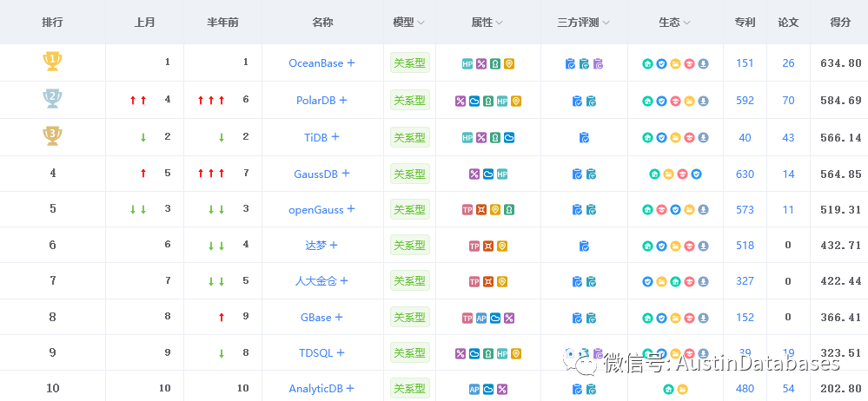Expand the plus sign next to AnalyticDB
868x401 pixels.
click(349, 389)
